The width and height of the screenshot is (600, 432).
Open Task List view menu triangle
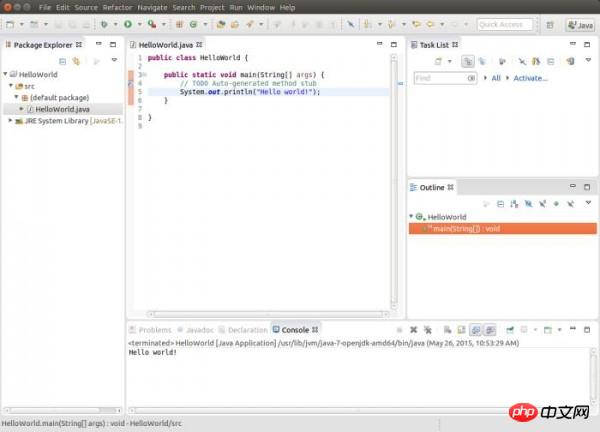pyautogui.click(x=589, y=60)
